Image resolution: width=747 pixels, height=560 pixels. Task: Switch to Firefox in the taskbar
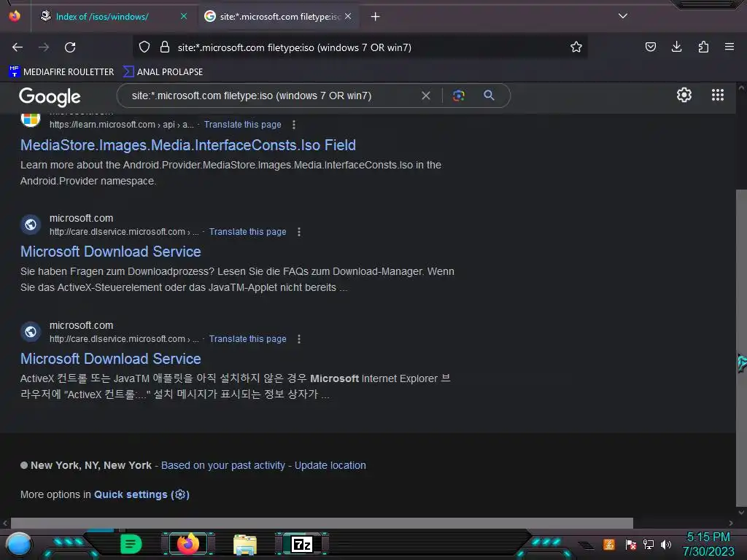pyautogui.click(x=187, y=544)
